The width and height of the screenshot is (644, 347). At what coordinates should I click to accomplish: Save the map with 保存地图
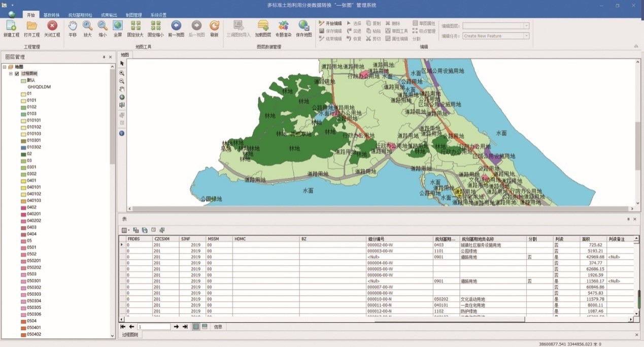(303, 28)
